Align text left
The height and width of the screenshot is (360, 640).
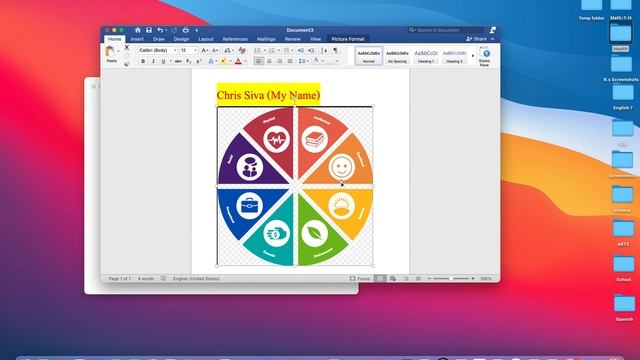pos(259,61)
